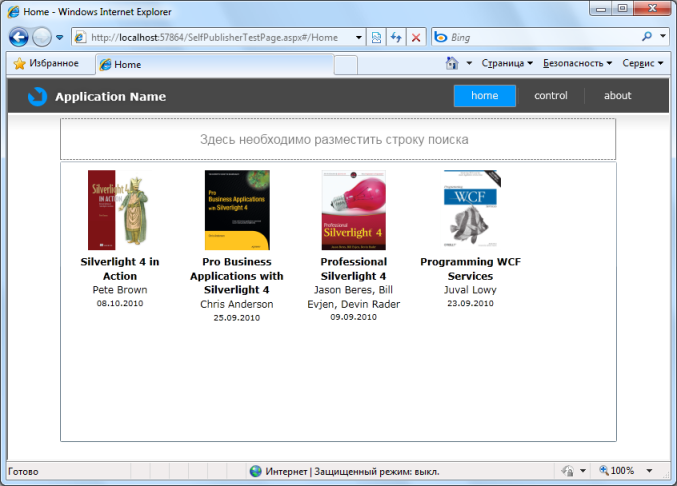
Task: Expand the address bar URL dropdown
Action: [x=359, y=37]
